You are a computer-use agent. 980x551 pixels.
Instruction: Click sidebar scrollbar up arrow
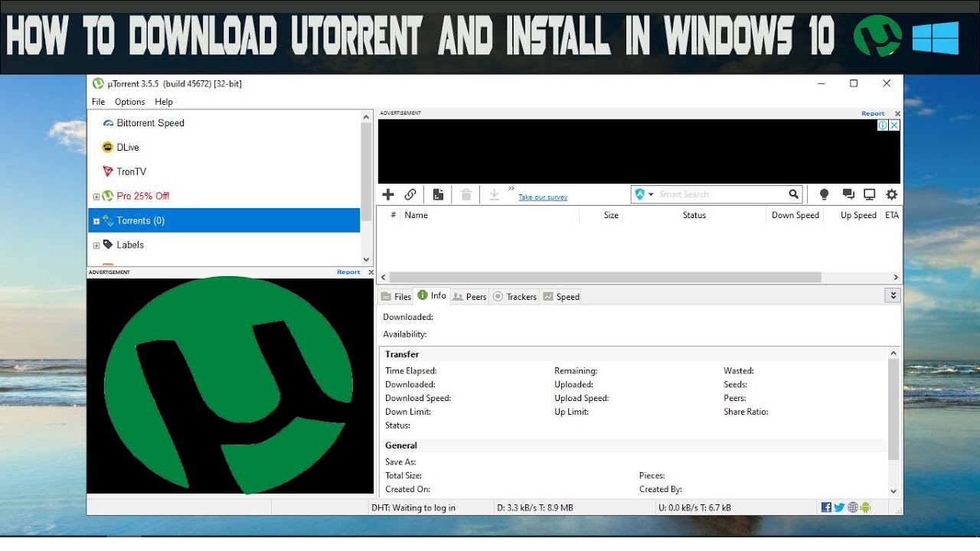[366, 117]
